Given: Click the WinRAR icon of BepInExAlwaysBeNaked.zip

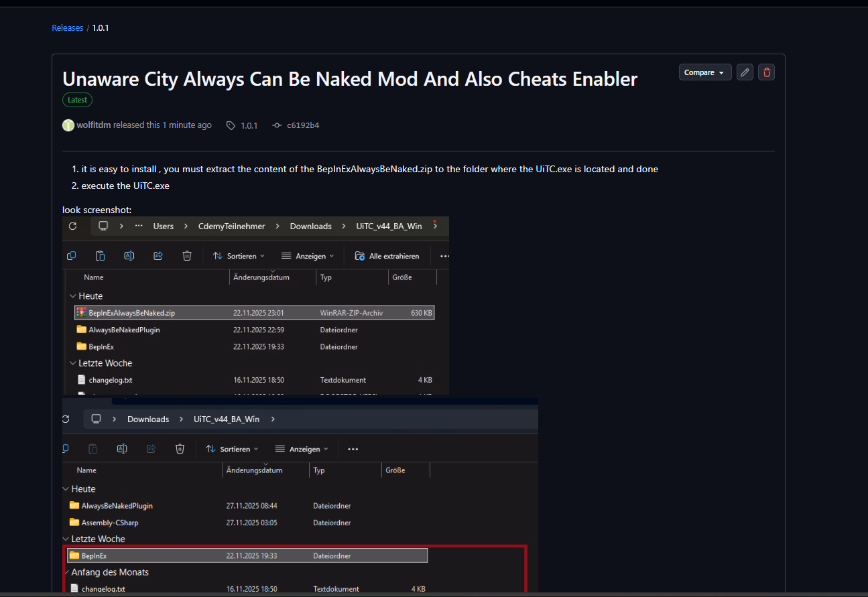Looking at the screenshot, I should (x=82, y=312).
